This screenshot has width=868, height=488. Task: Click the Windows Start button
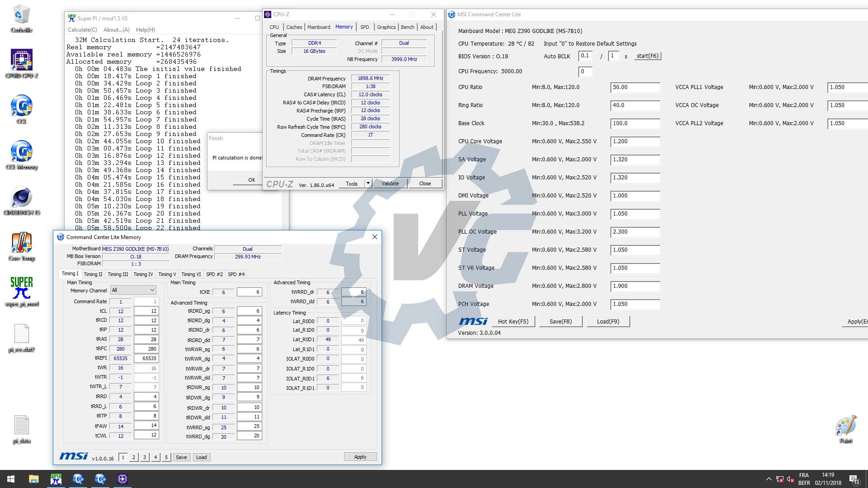pos(11,479)
